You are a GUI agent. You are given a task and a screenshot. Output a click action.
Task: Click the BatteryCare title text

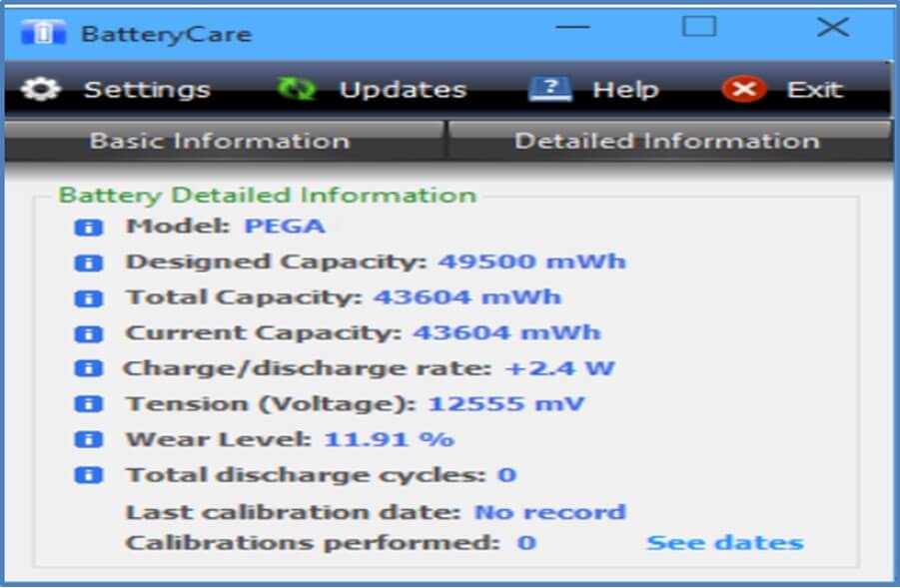(167, 34)
